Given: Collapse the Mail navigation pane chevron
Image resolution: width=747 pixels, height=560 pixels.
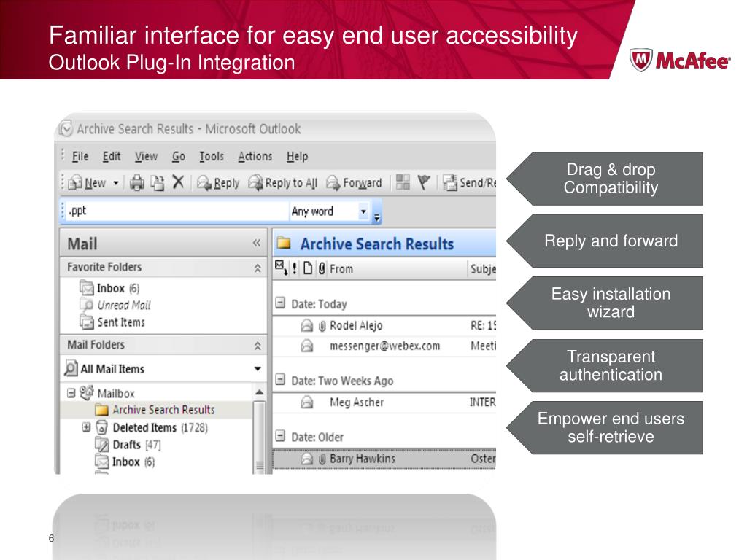Looking at the screenshot, I should pos(256,244).
